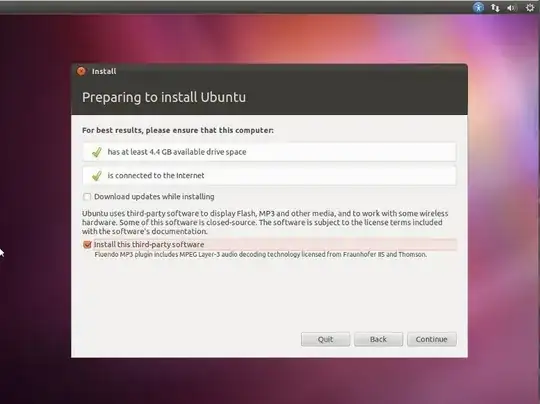540x404 pixels.
Task: Click the 'Download updates while installing' label
Action: point(154,197)
